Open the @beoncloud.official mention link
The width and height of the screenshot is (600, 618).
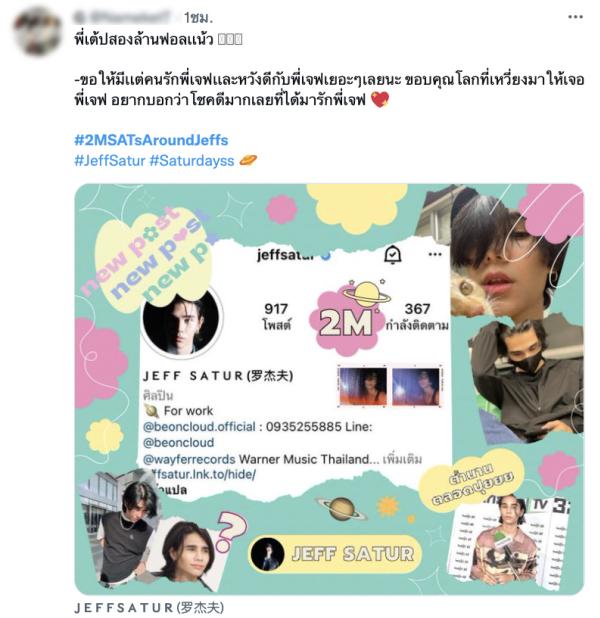(x=199, y=426)
